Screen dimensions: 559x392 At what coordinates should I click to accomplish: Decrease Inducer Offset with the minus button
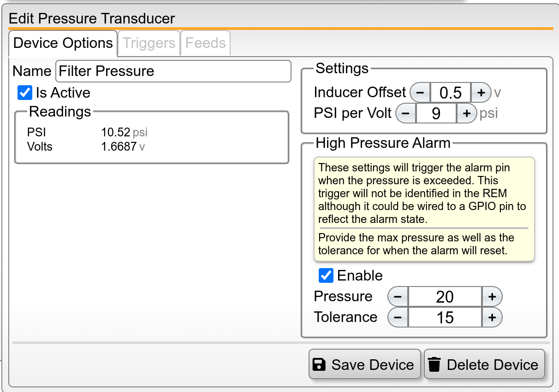pos(419,93)
